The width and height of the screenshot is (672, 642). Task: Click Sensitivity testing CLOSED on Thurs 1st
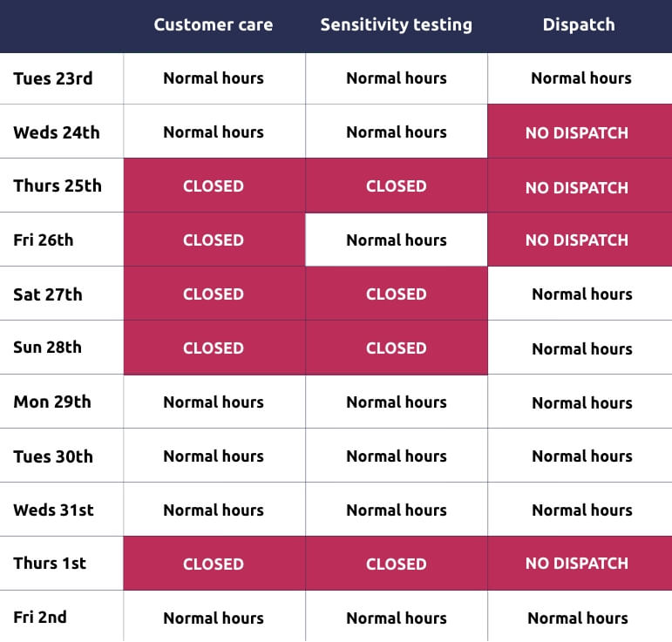[x=396, y=564]
